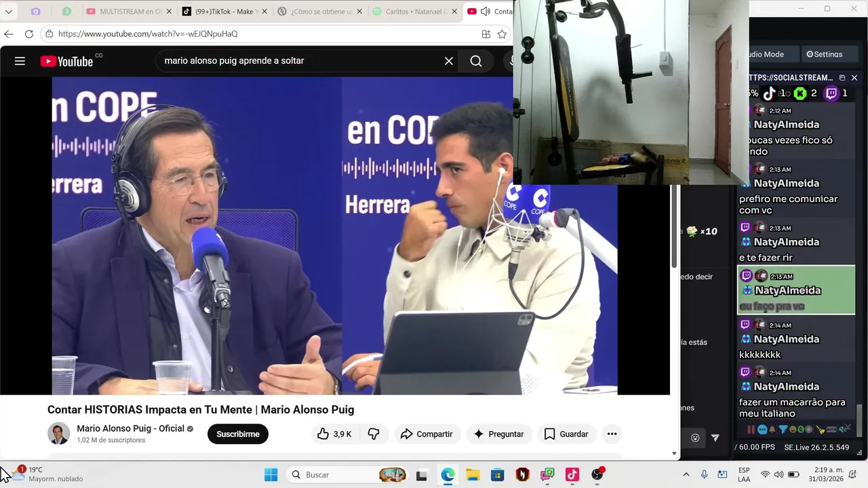
Task: Open the emoji picker in chat panel
Action: (x=695, y=438)
